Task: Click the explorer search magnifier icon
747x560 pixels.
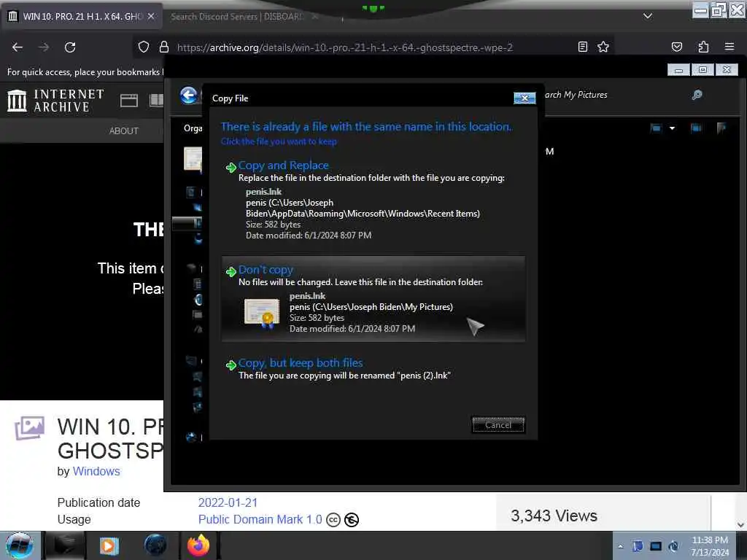Action: point(697,95)
